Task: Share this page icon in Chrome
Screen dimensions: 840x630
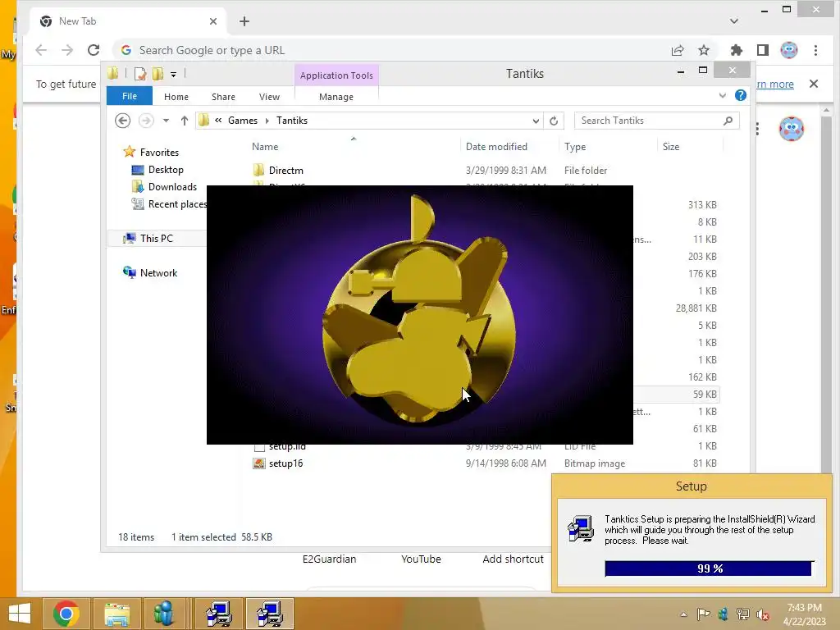Action: (678, 50)
